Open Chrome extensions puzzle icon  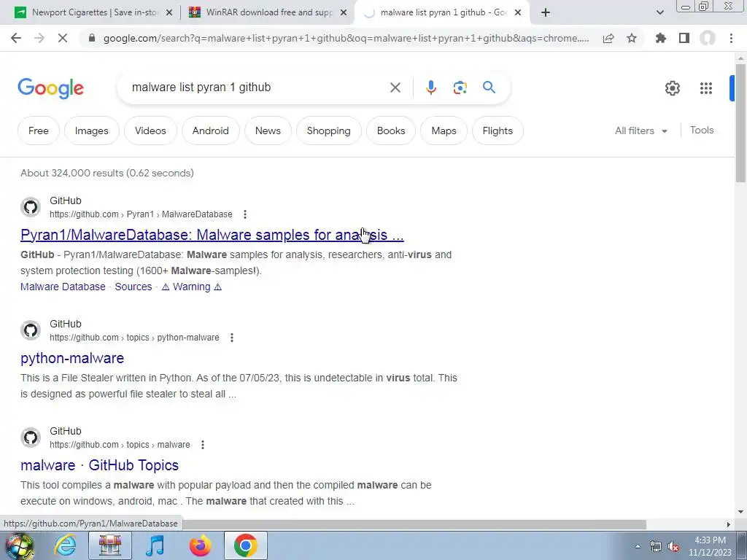[661, 38]
